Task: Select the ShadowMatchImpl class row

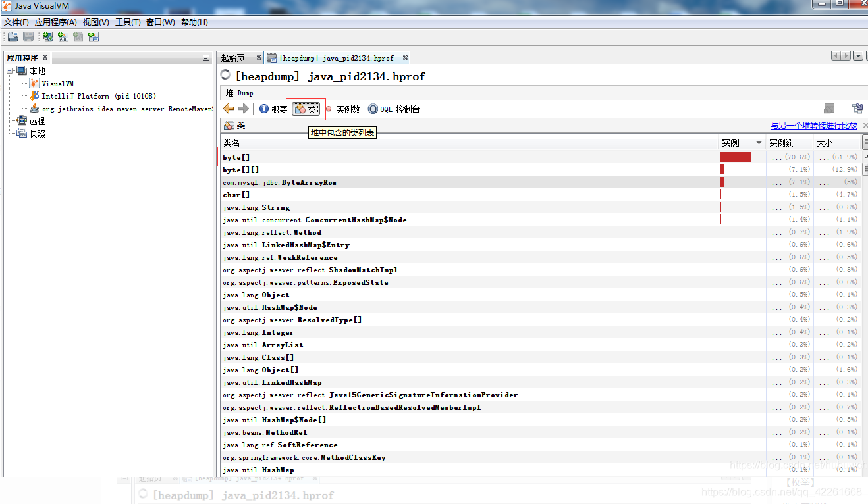Action: [541, 270]
